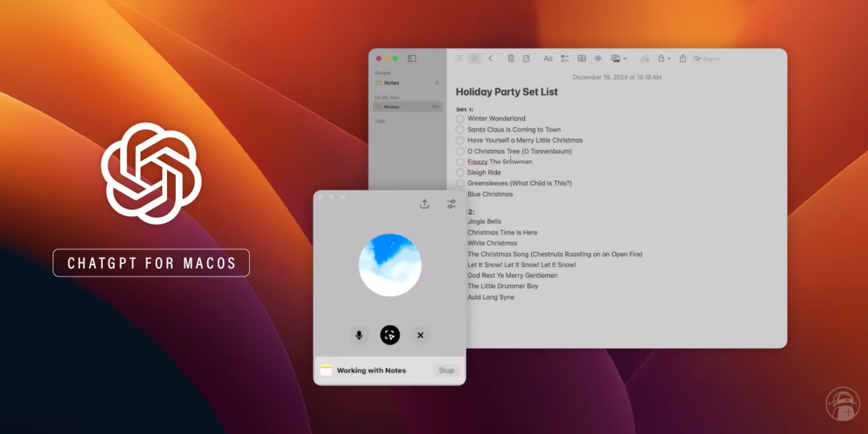Compose a new note
Image resolution: width=868 pixels, height=434 pixels.
[x=526, y=58]
